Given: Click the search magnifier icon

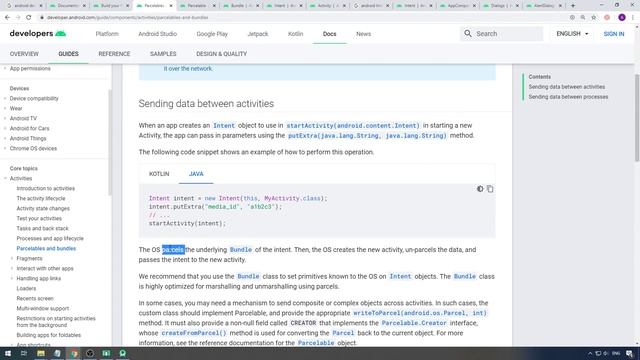Looking at the screenshot, I should 468,33.
